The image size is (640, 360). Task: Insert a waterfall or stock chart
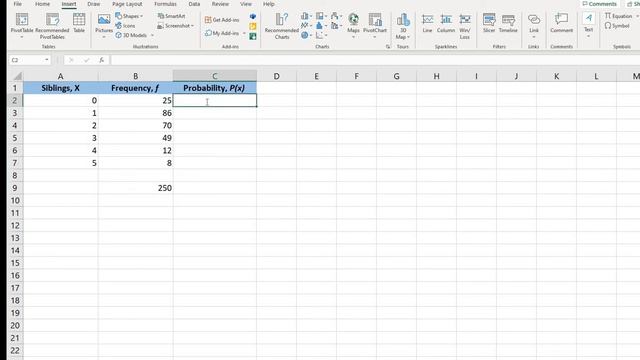point(336,16)
